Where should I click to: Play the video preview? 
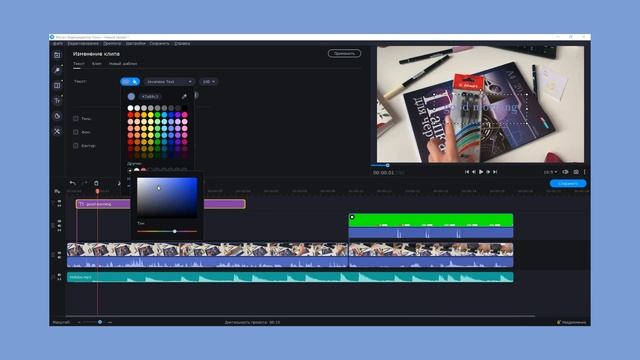(x=481, y=172)
